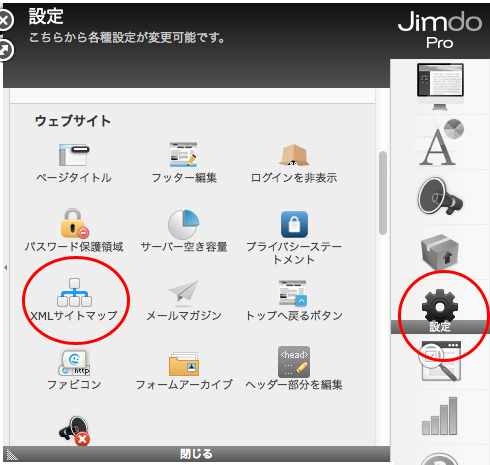Click the striped resize grip in the bottom corner
The width and height of the screenshot is (490, 465).
(12, 455)
